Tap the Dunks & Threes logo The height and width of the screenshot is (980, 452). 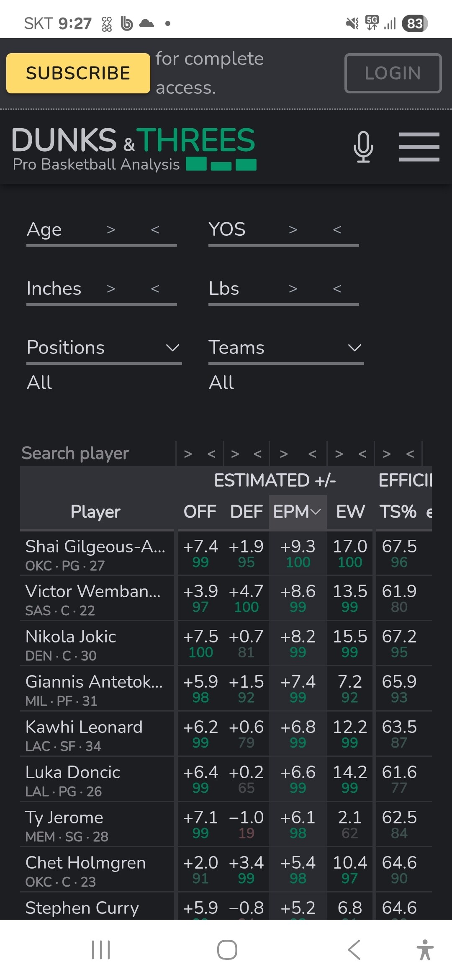click(x=134, y=148)
